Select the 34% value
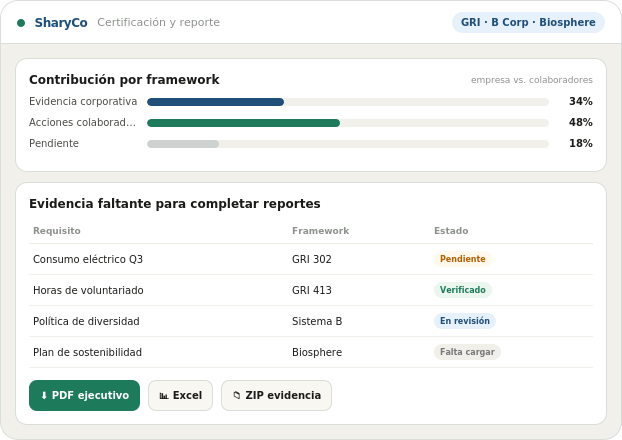The width and height of the screenshot is (622, 440). tap(581, 102)
